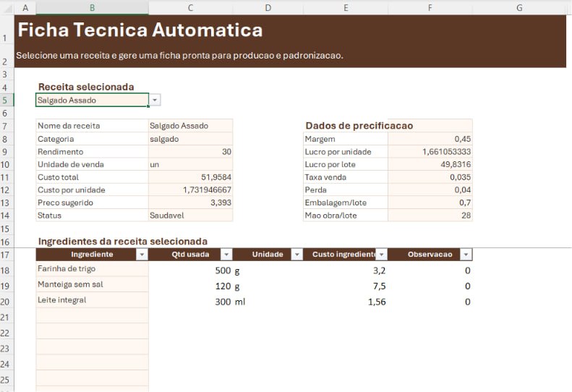Click the Farinha de trigo ingredient cell
Image resolution: width=572 pixels, height=392 pixels.
tap(93, 268)
